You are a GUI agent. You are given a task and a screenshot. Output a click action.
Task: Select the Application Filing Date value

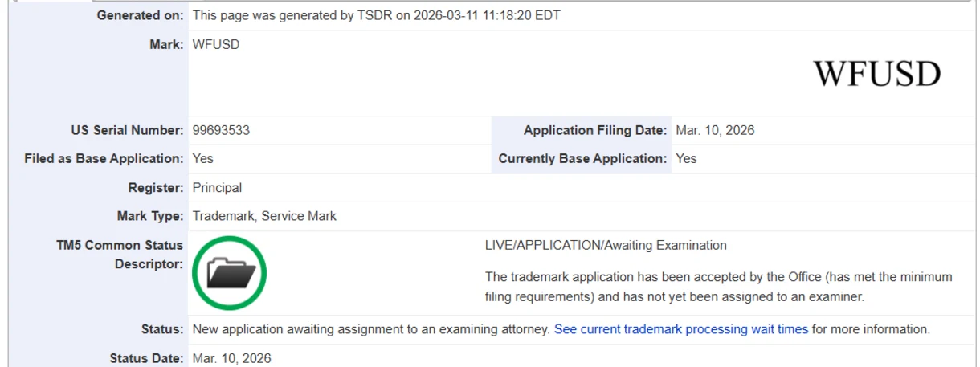[x=715, y=130]
